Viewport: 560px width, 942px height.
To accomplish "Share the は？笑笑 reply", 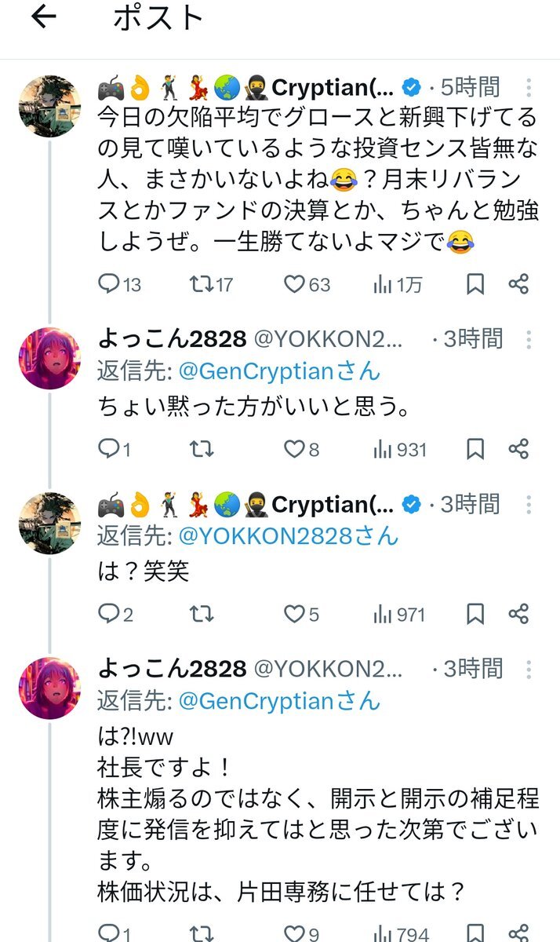I will pos(518,614).
